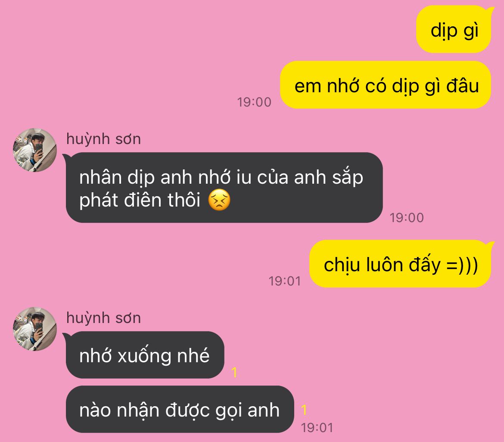
Task: Tap the yellow unread '1' next to 'nhớ xuống nhé'
Action: pyautogui.click(x=234, y=372)
